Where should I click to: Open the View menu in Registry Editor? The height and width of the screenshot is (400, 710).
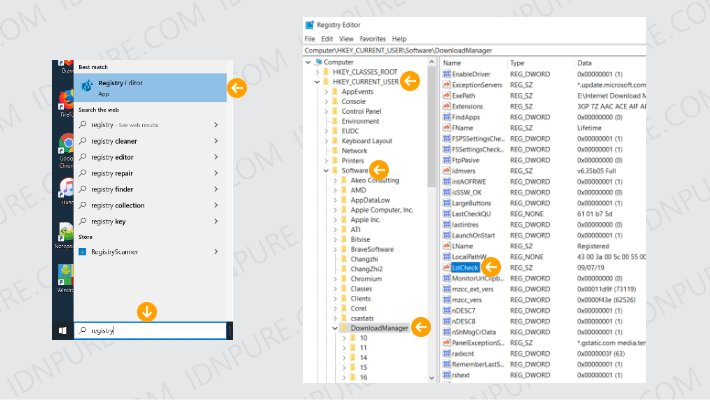(346, 39)
